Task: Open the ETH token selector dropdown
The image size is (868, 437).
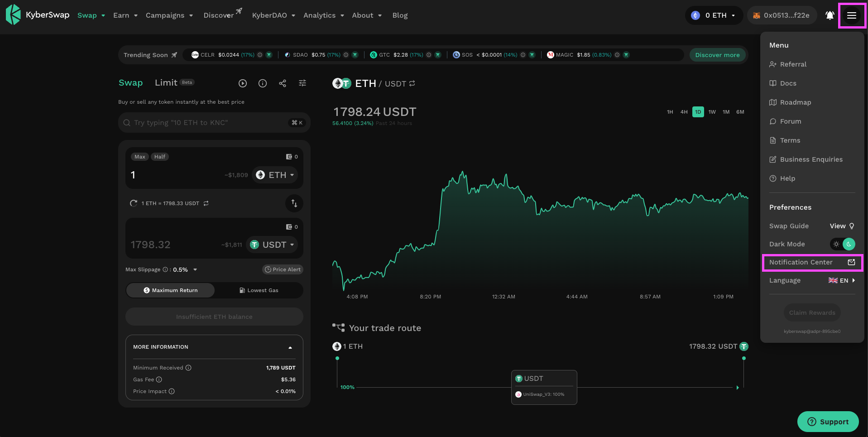Action: (275, 175)
